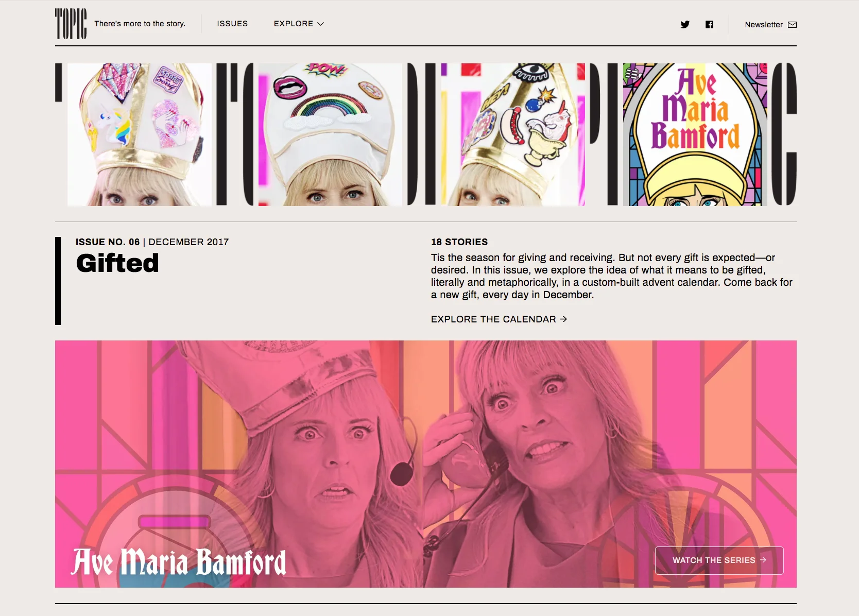Click the 18 STORIES heading

459,242
